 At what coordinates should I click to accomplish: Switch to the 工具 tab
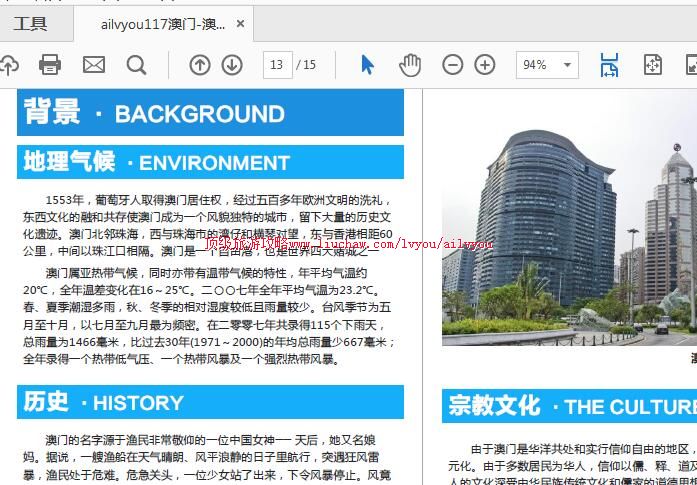click(x=30, y=23)
